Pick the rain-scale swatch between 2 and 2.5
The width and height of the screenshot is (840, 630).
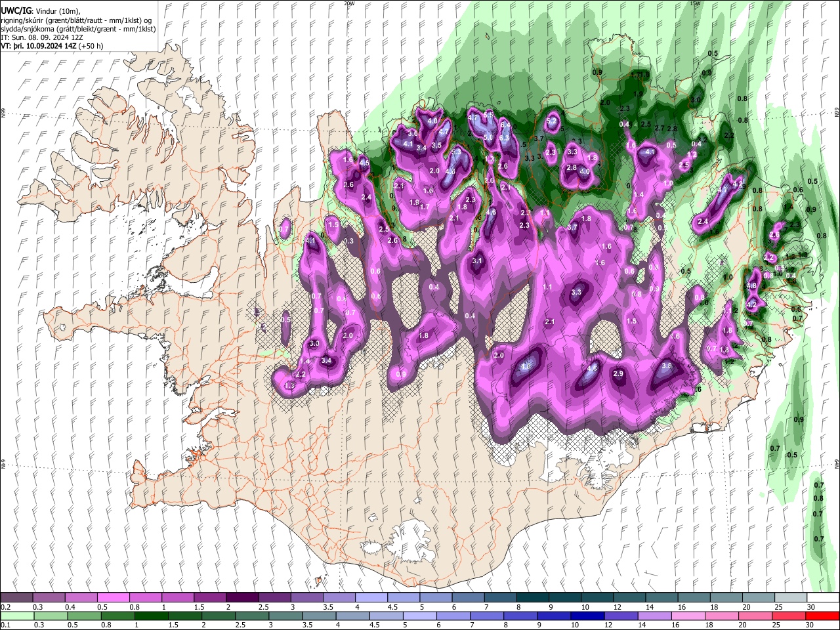(x=218, y=616)
